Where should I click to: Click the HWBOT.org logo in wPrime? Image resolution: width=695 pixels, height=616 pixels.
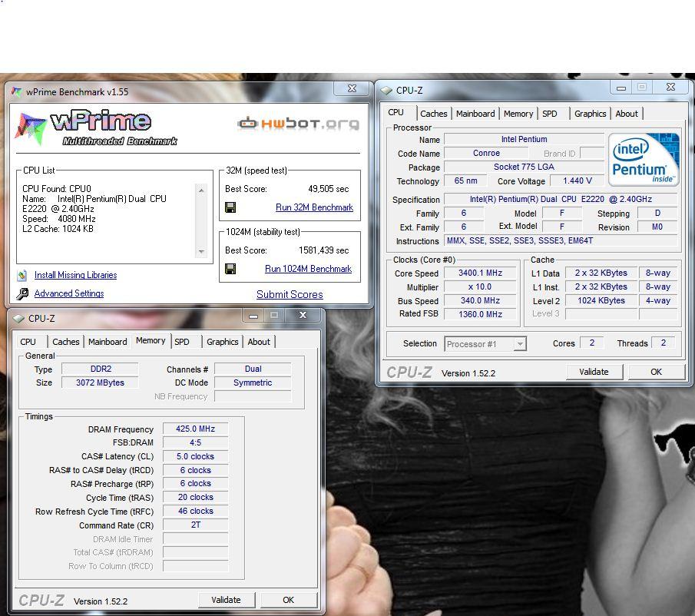(298, 123)
